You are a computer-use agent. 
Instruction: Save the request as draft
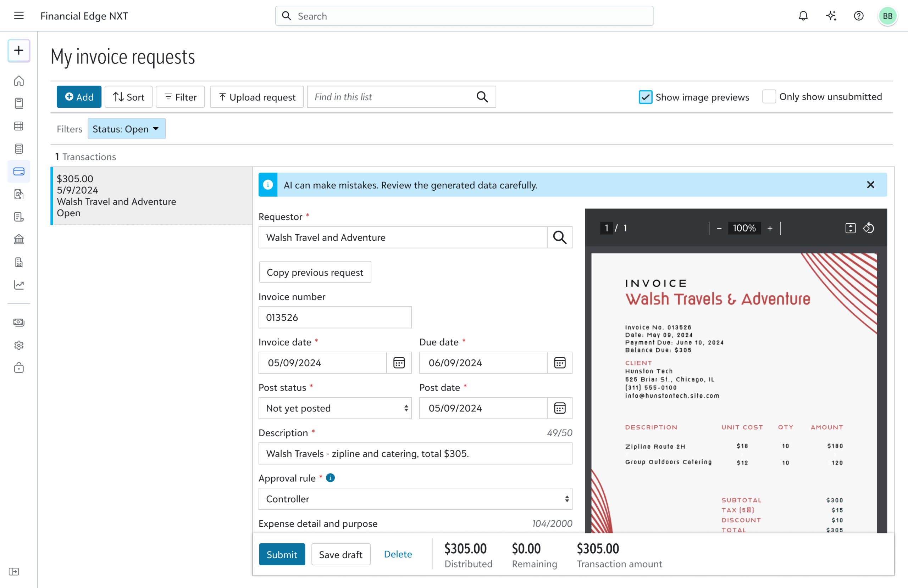click(341, 554)
